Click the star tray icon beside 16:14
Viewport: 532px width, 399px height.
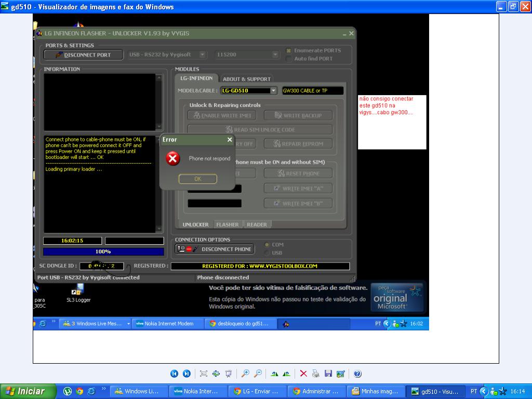click(x=502, y=391)
